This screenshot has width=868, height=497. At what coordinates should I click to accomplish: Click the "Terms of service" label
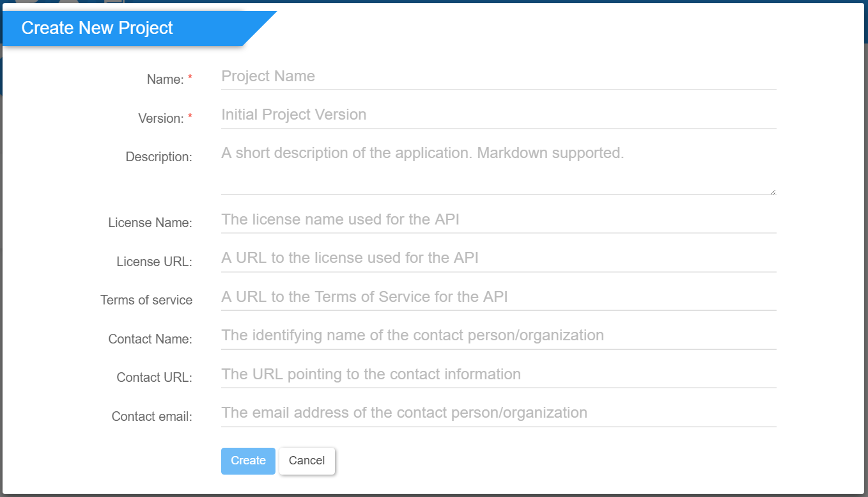tap(146, 301)
